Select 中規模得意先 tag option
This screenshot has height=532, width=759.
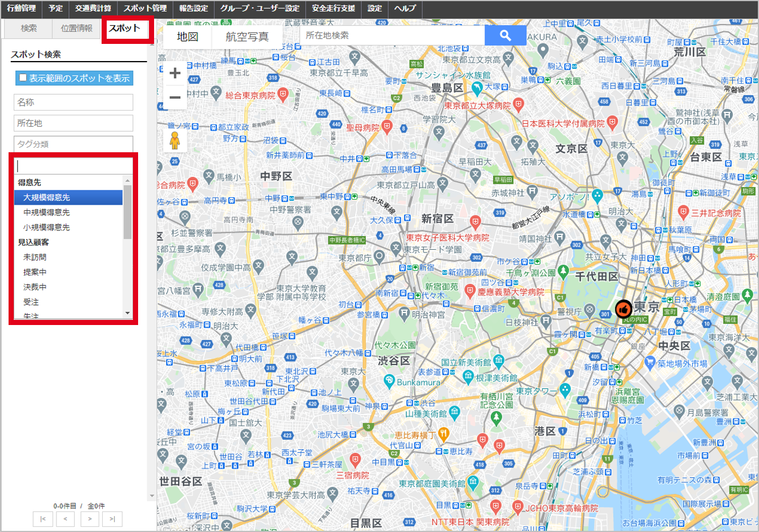[x=68, y=212]
